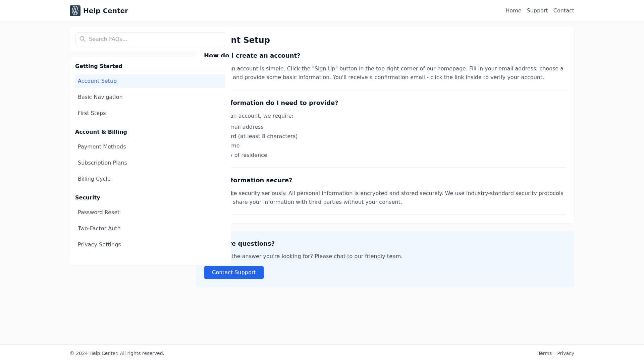The image size is (644, 362).
Task: Open the Privacy link in the footer
Action: click(566, 353)
